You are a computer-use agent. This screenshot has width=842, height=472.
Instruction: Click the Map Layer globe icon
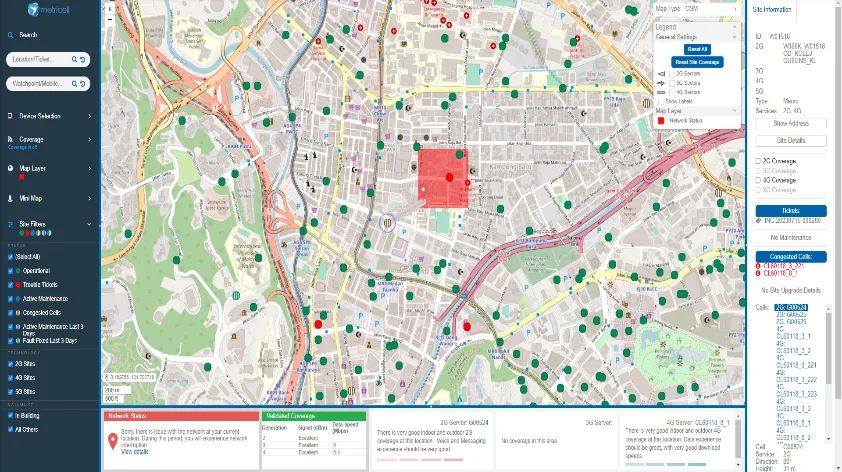[x=10, y=168]
